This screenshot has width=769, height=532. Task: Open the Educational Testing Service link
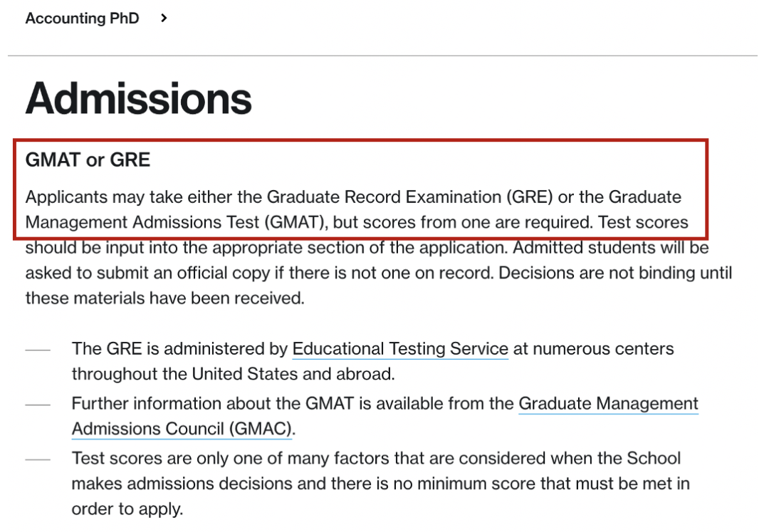pos(400,349)
